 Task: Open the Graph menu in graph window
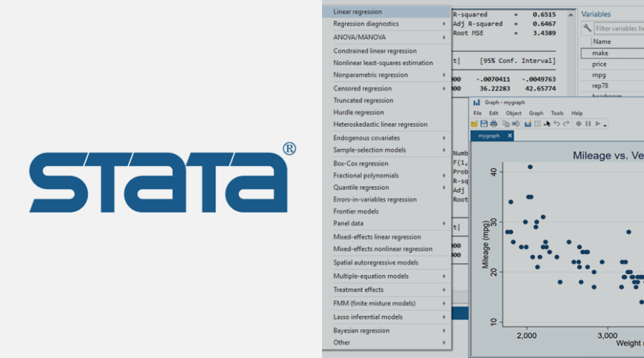(x=536, y=113)
